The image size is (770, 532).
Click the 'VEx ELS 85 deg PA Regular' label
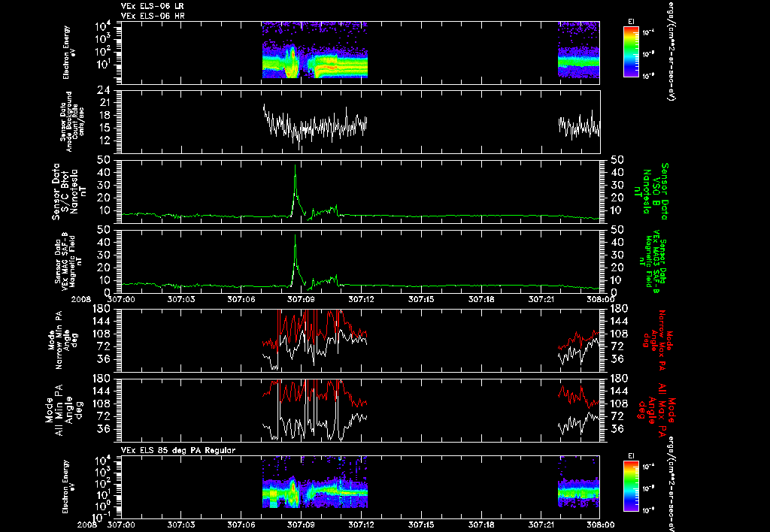pos(178,450)
